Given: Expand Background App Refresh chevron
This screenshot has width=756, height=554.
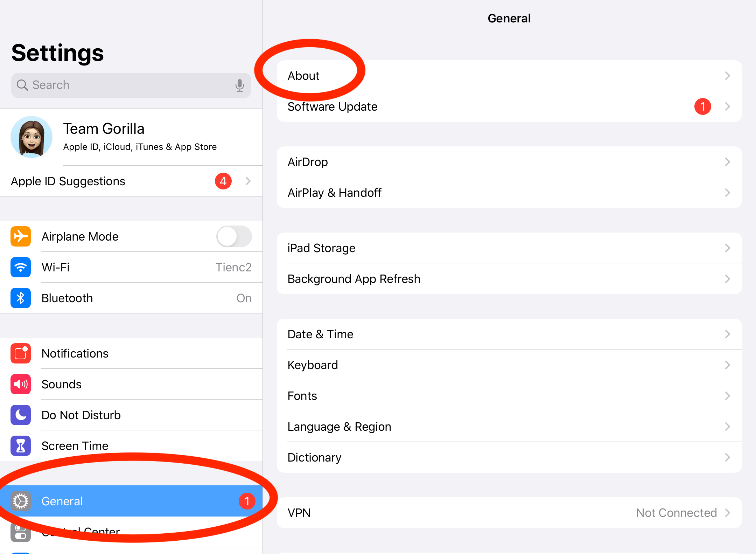Looking at the screenshot, I should (727, 279).
